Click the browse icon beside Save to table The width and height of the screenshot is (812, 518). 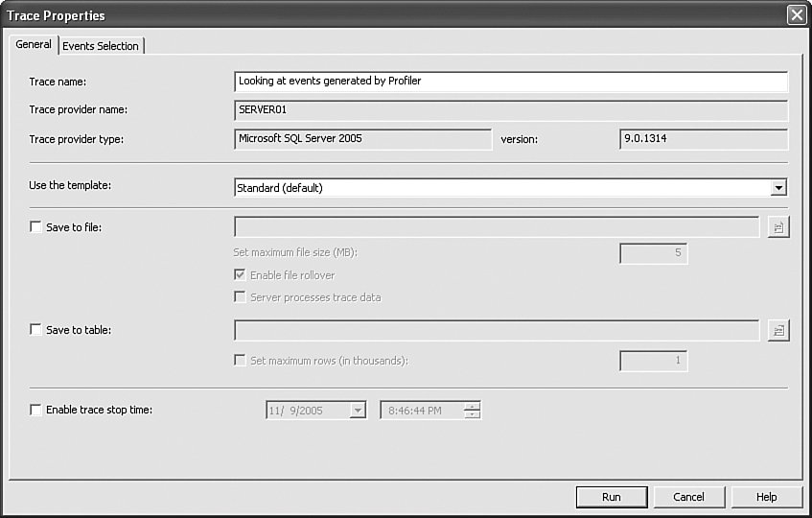click(777, 330)
